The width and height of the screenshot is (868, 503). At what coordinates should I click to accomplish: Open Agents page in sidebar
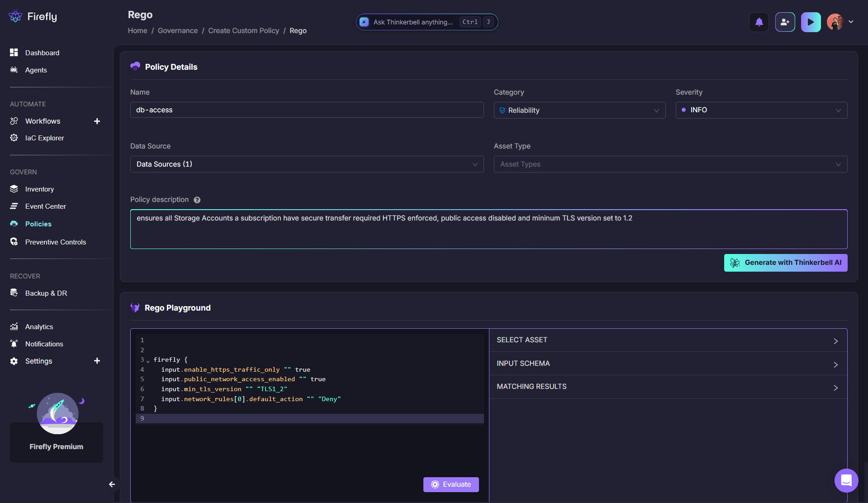[36, 70]
